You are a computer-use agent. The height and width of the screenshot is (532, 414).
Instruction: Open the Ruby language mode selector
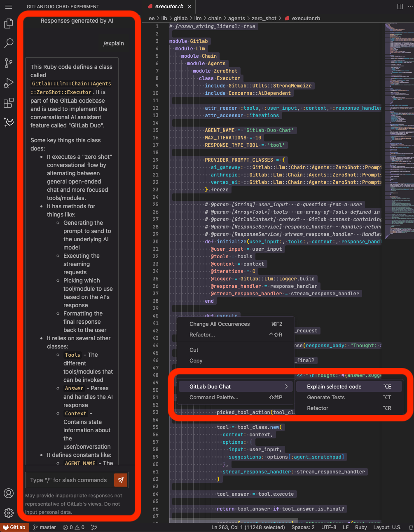(x=361, y=527)
